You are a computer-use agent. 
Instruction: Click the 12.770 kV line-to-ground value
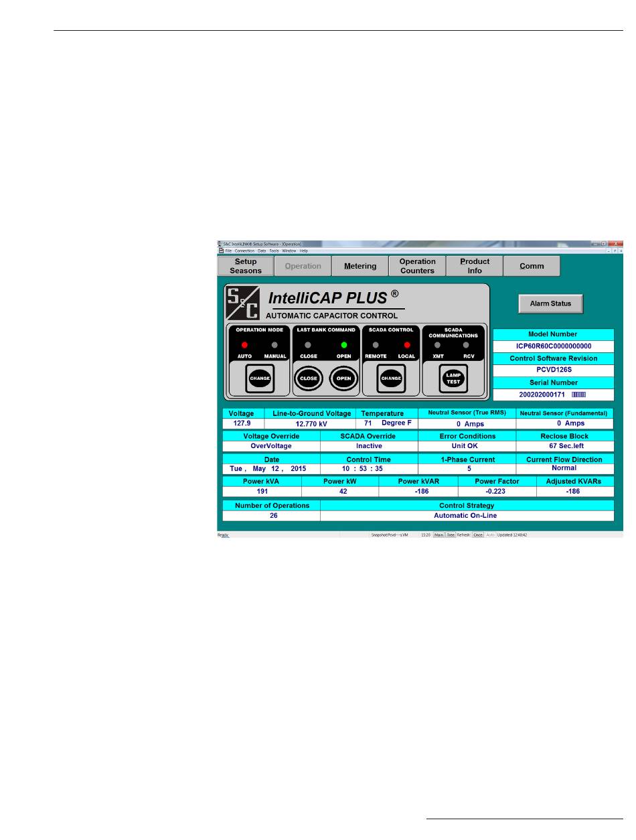[x=310, y=423]
